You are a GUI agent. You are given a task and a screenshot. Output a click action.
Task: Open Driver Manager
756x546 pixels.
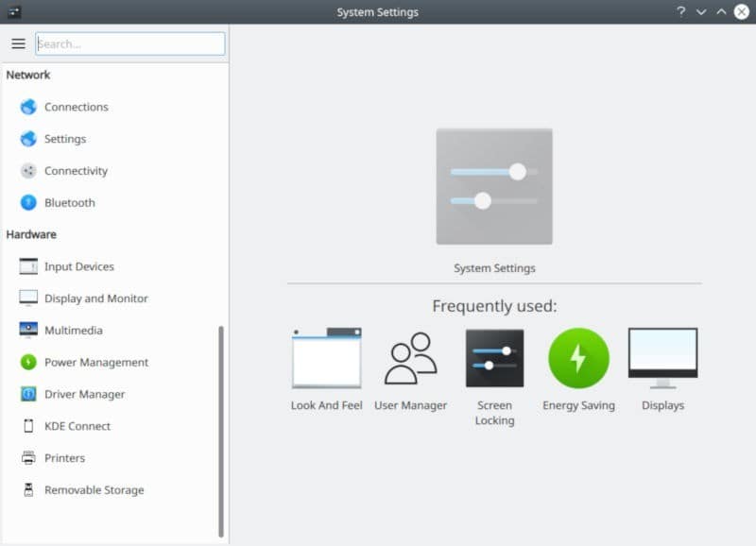pos(86,394)
